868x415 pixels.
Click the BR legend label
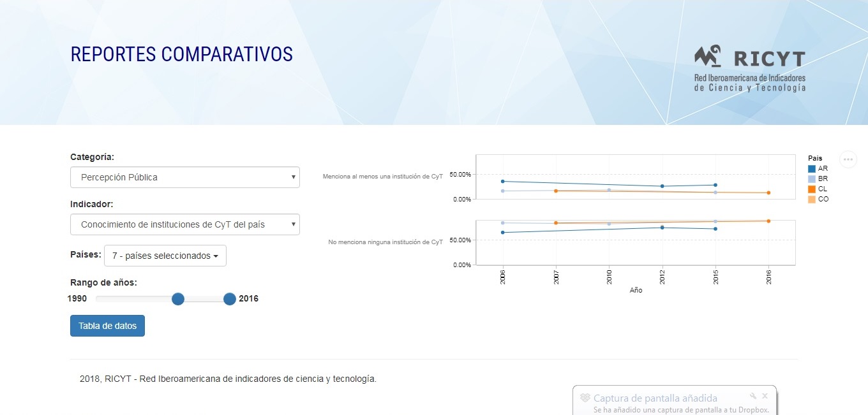(x=823, y=178)
